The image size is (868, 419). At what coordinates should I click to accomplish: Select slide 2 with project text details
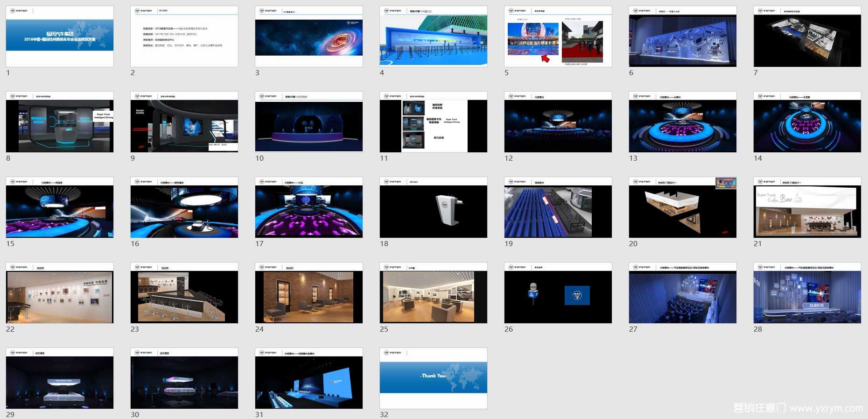pos(184,36)
